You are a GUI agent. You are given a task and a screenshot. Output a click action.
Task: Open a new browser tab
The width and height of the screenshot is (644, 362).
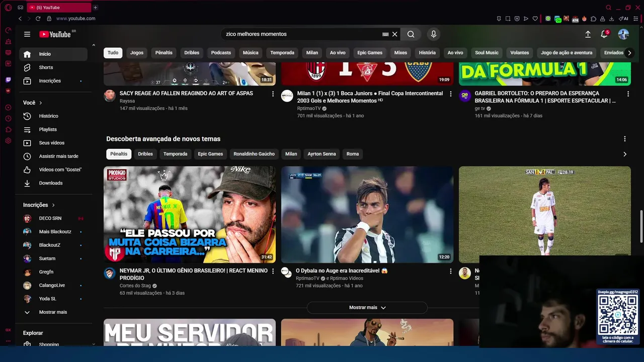pos(95,8)
